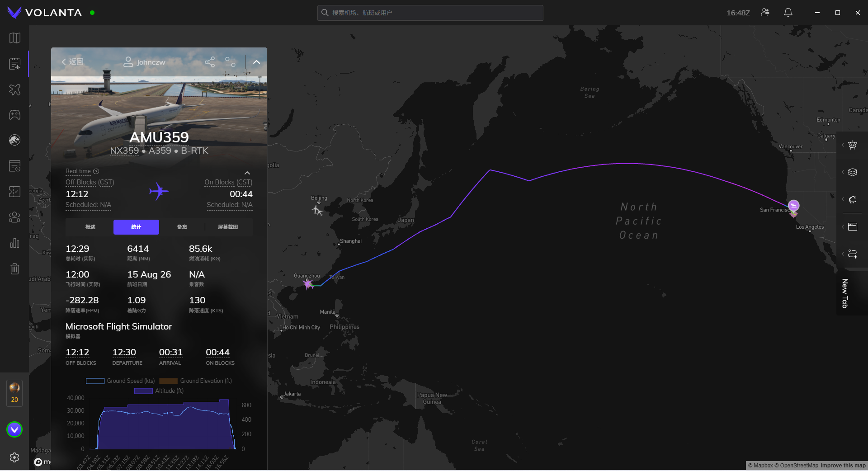The width and height of the screenshot is (868, 471).
Task: Open the OpenStreetMap attribution link
Action: 796,466
